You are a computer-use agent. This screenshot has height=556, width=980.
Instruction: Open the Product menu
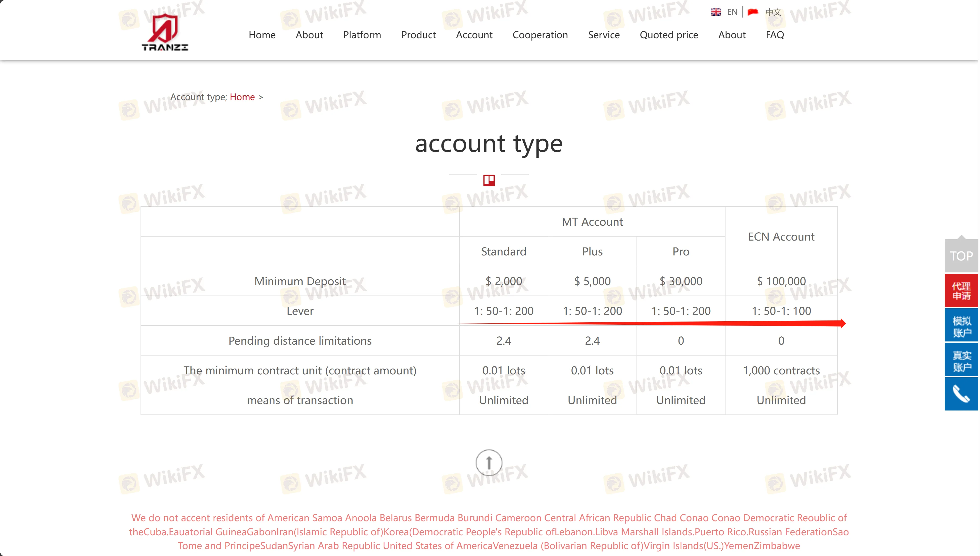418,35
